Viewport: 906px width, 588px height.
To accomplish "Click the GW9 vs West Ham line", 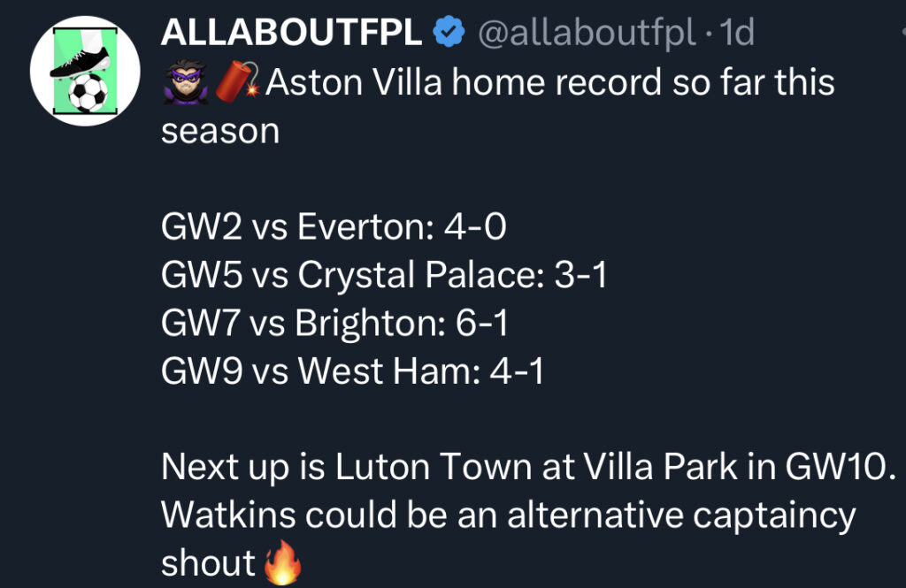I will tap(352, 371).
